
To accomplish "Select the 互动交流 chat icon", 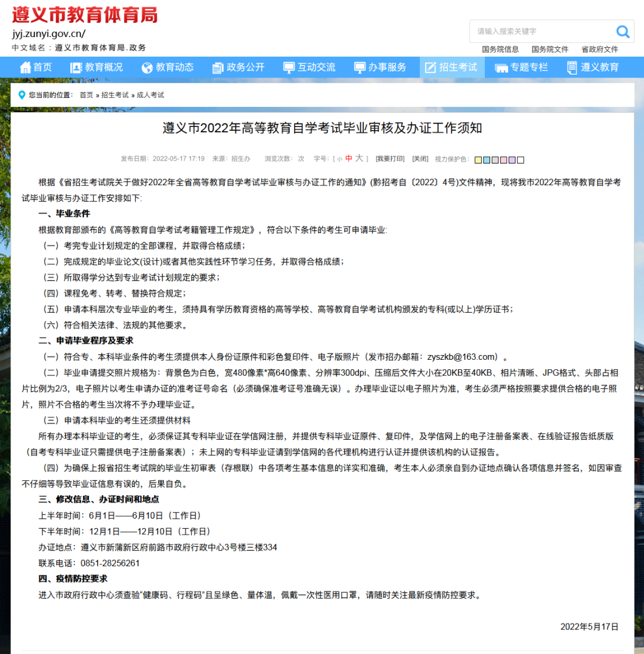I will click(x=289, y=67).
